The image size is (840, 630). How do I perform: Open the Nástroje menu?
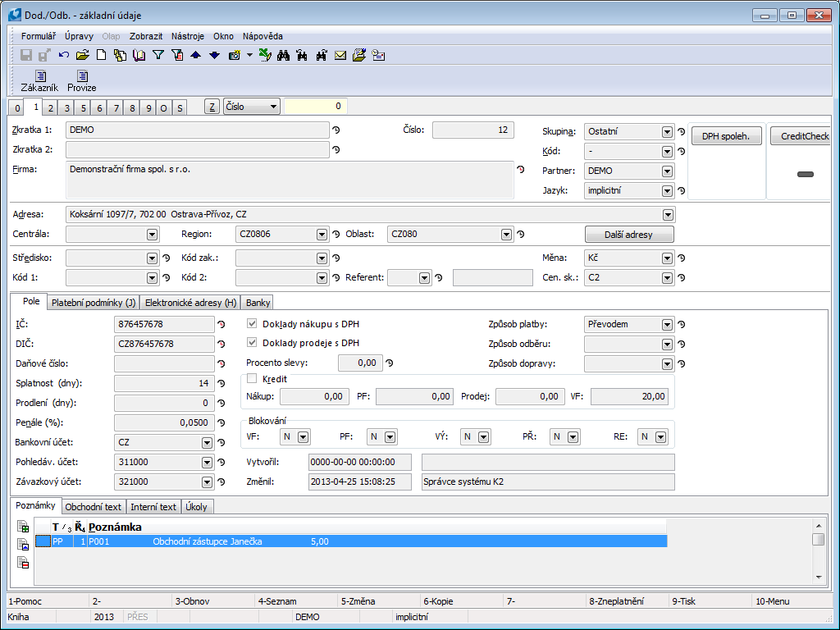point(188,36)
